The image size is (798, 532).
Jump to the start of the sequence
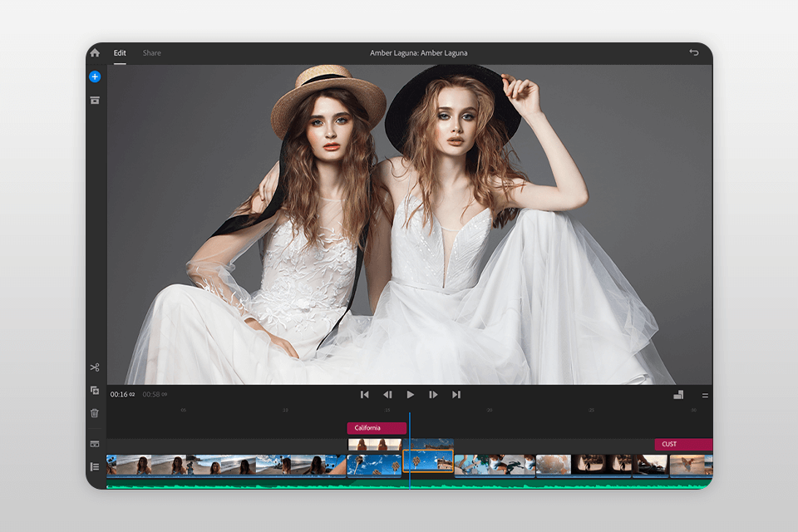pyautogui.click(x=364, y=395)
